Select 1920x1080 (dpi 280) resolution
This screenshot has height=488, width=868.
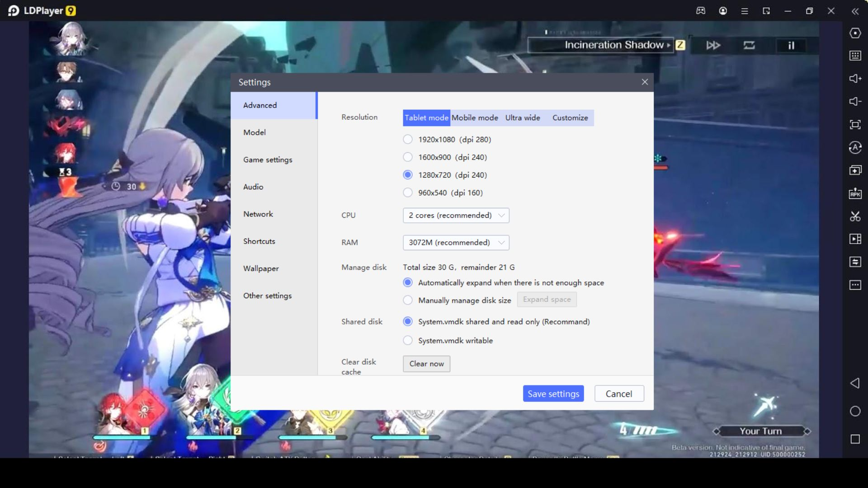(x=407, y=139)
